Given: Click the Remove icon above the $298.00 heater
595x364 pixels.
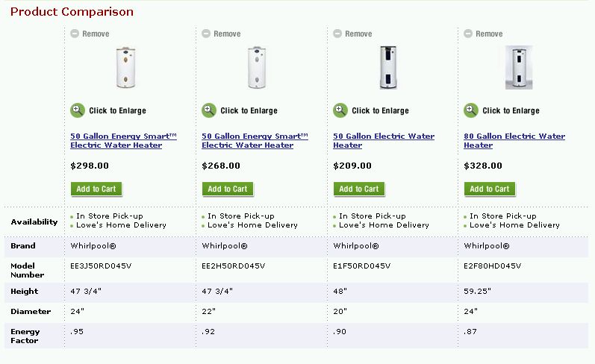Looking at the screenshot, I should click(75, 34).
